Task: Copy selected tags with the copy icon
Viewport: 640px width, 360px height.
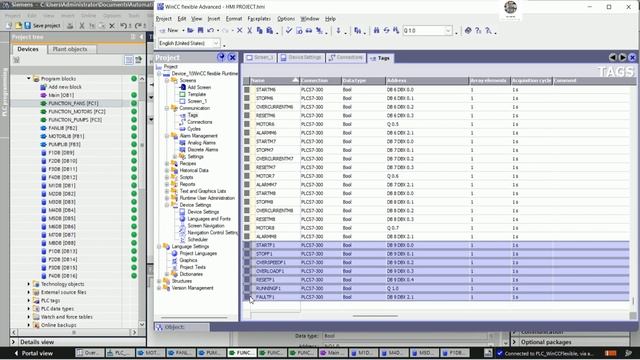Action: [259, 31]
